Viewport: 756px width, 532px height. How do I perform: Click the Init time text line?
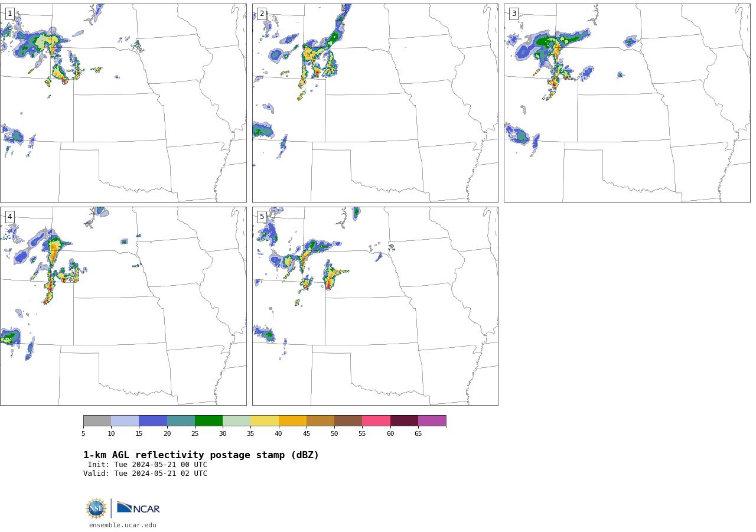pyautogui.click(x=148, y=465)
